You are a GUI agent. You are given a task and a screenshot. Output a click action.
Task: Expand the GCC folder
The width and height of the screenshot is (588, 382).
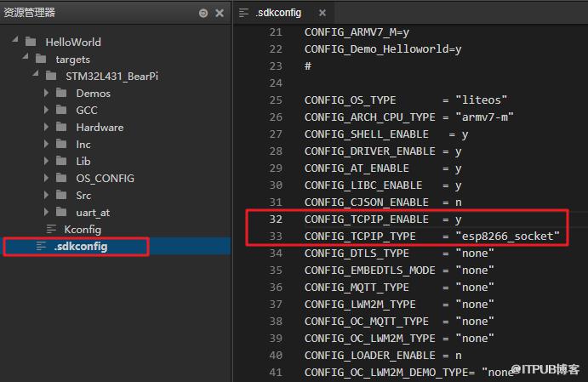click(x=46, y=110)
